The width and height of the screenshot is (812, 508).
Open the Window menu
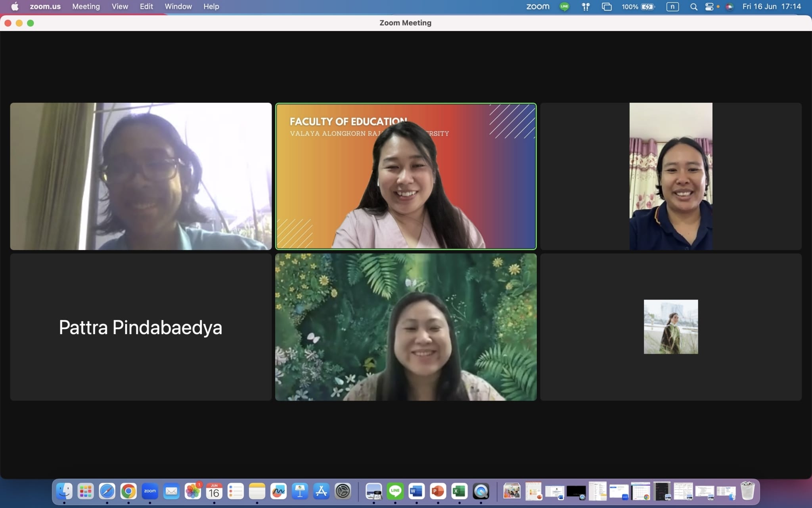pos(178,6)
